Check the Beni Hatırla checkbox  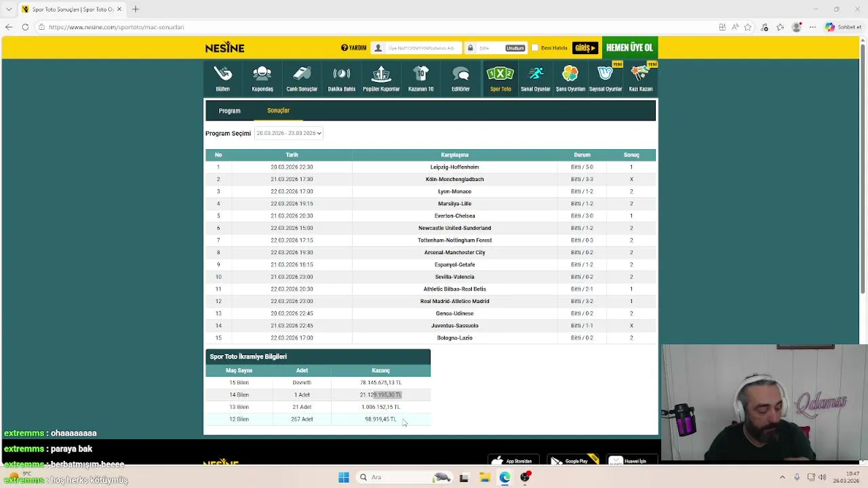(x=535, y=48)
